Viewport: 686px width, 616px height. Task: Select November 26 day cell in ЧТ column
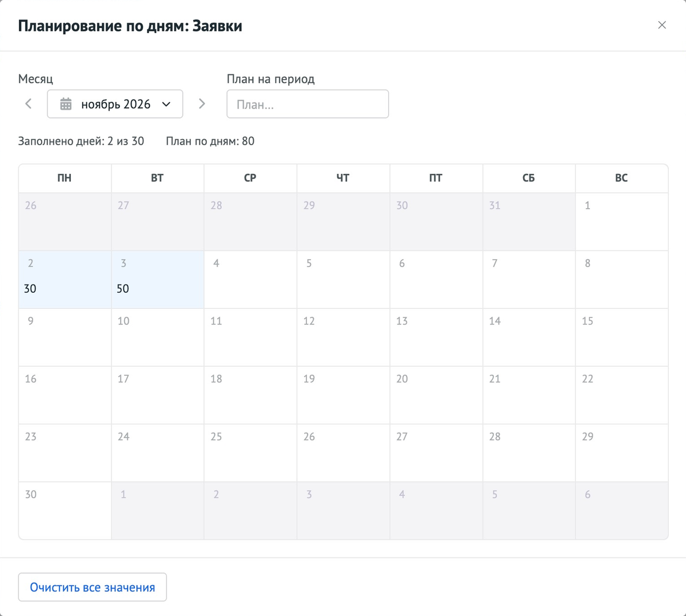(x=344, y=453)
